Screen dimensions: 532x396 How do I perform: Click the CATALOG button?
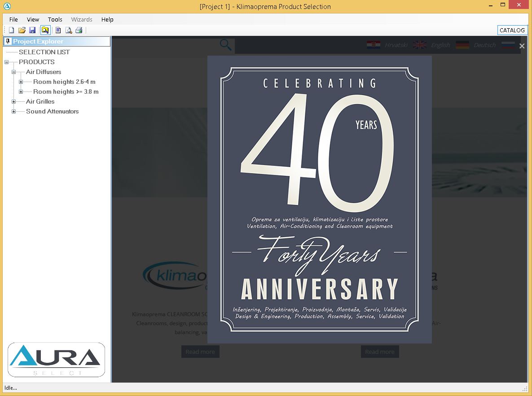(x=512, y=30)
